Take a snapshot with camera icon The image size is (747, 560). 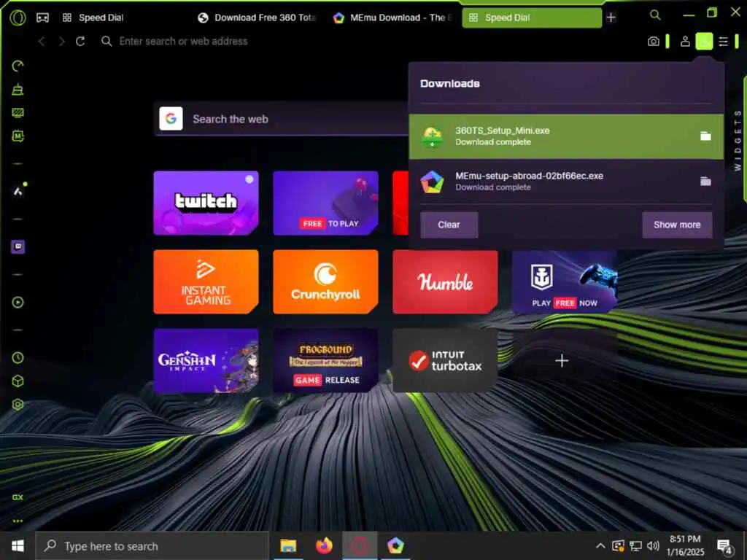click(653, 42)
